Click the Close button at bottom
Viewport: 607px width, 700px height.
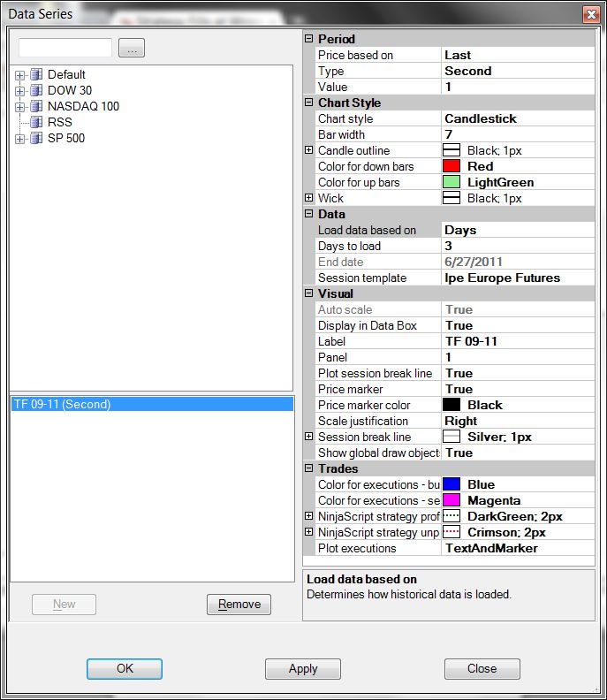tap(482, 668)
